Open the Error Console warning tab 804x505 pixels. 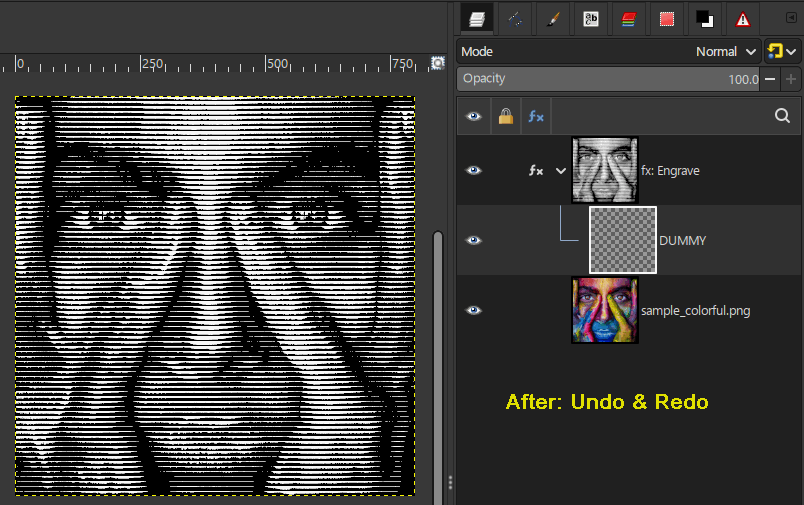[x=742, y=19]
